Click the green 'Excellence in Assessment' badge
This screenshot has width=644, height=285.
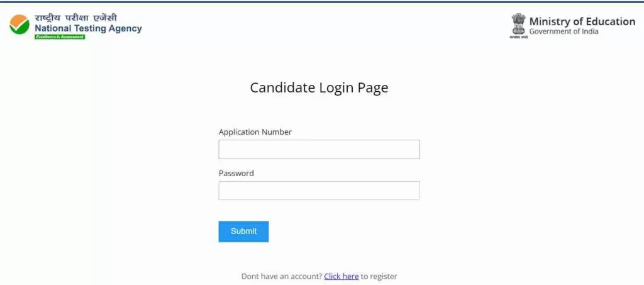[60, 37]
